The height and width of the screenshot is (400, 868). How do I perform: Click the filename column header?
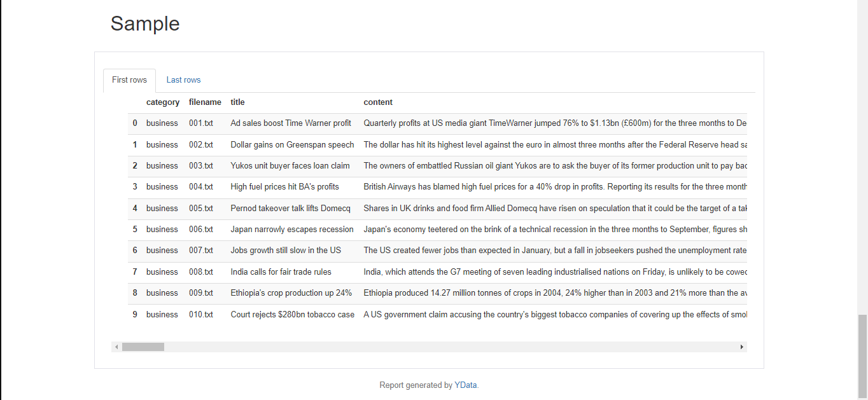205,102
